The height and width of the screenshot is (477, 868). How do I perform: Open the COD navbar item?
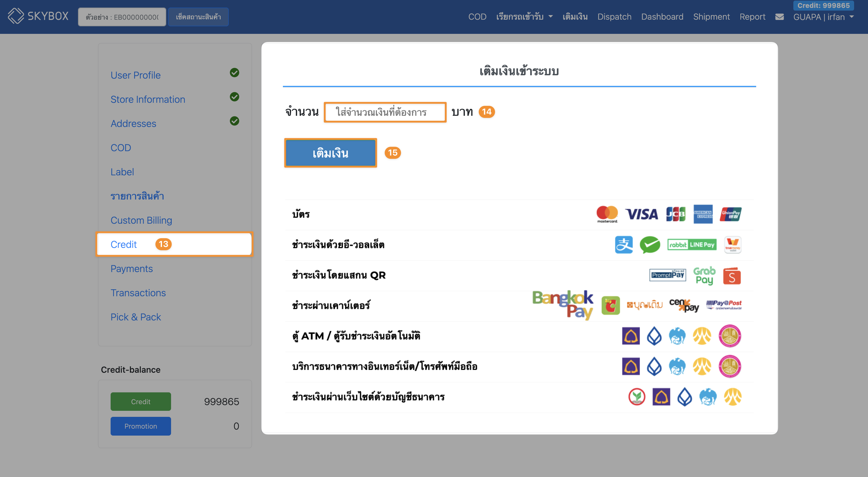477,17
